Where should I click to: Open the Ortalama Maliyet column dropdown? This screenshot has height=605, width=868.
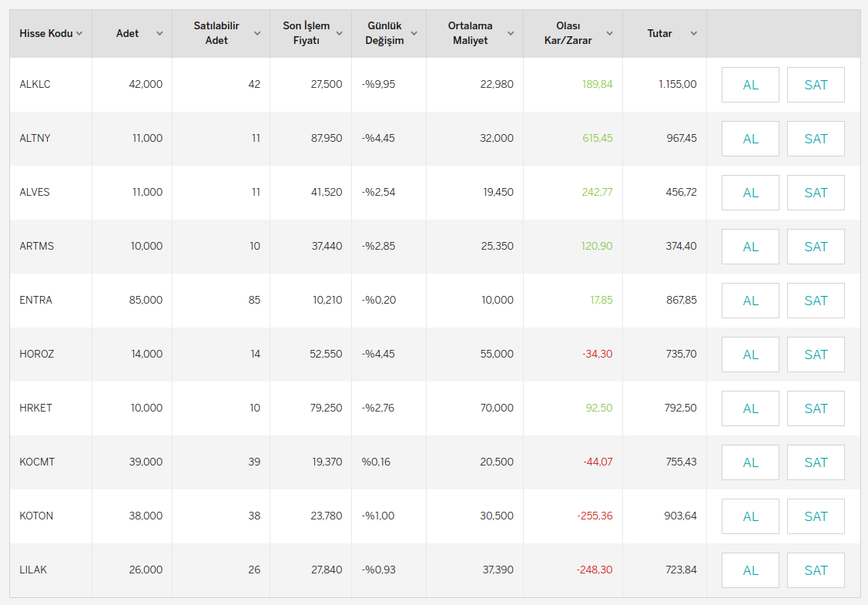(511, 33)
